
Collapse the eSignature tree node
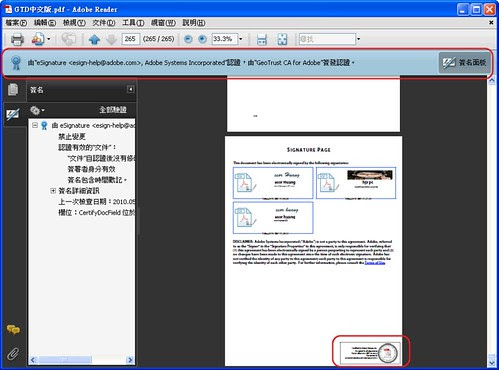(35, 125)
